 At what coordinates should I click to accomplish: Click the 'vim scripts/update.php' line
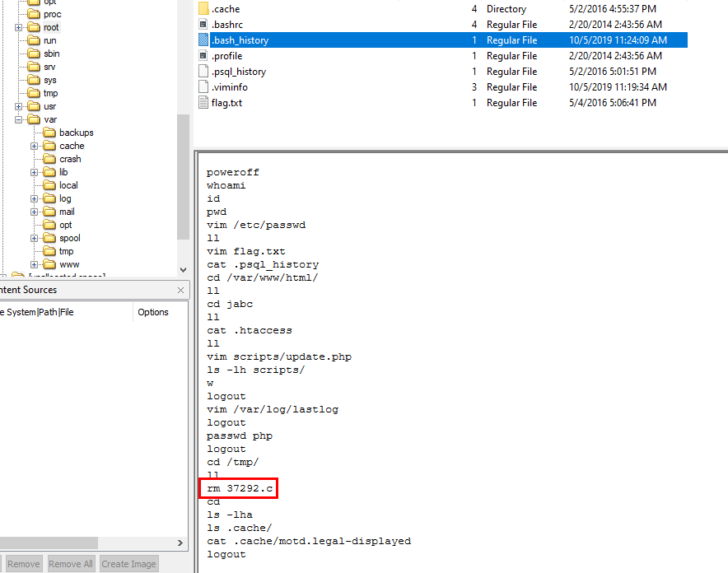point(279,356)
